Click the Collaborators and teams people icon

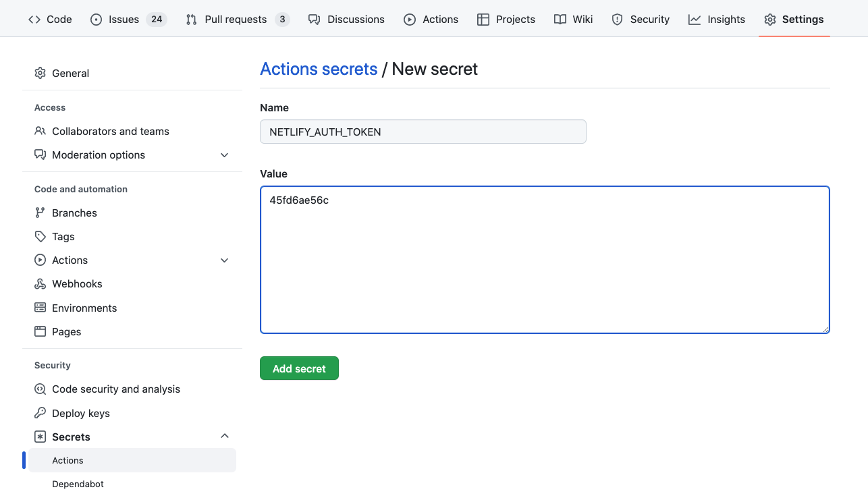click(40, 131)
